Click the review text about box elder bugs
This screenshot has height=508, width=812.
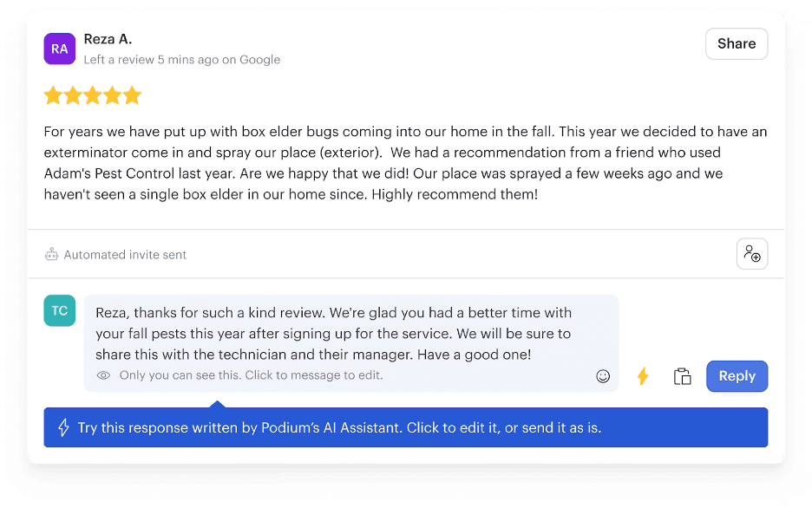click(x=403, y=162)
